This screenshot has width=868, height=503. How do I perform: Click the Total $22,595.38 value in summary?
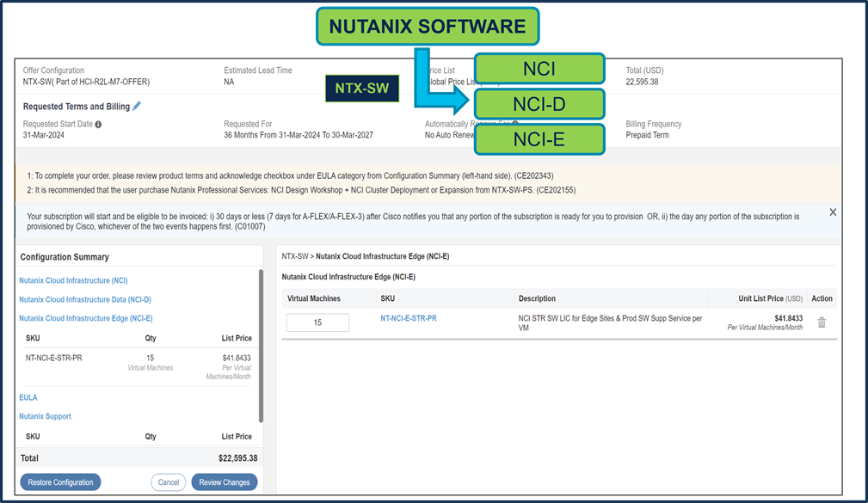(x=237, y=458)
